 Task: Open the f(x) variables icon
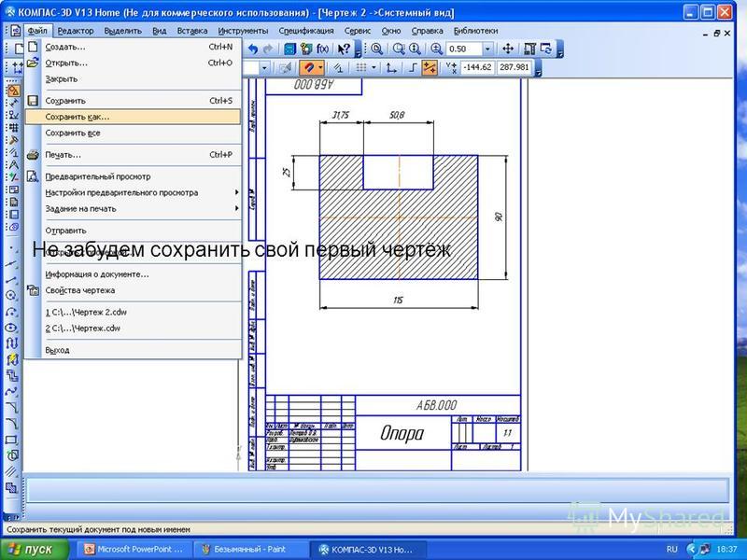[322, 49]
